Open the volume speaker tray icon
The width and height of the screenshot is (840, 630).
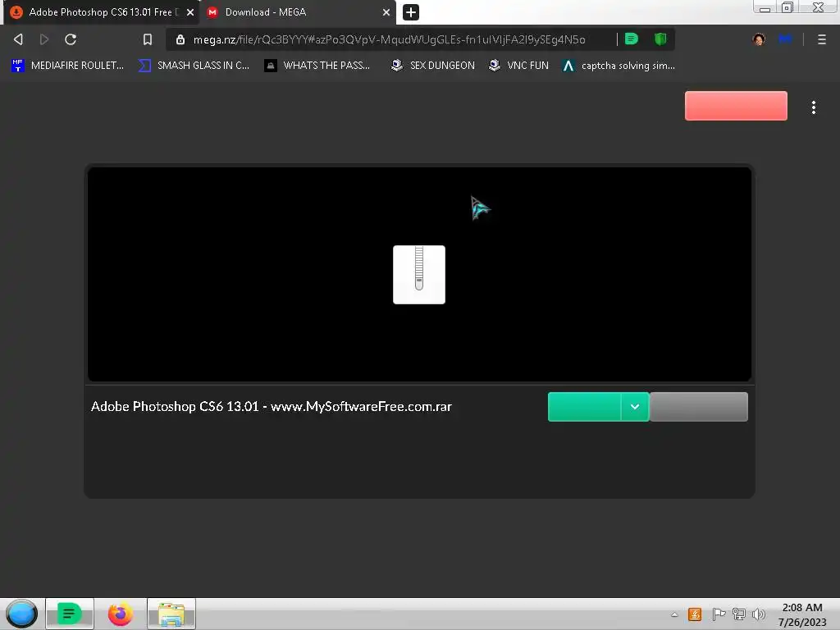pos(758,614)
